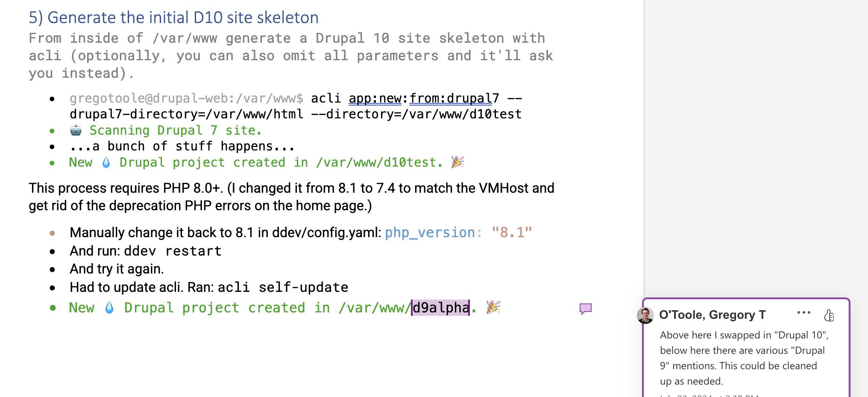Place cursor on php_version code text
868x397 pixels.
[x=430, y=232]
